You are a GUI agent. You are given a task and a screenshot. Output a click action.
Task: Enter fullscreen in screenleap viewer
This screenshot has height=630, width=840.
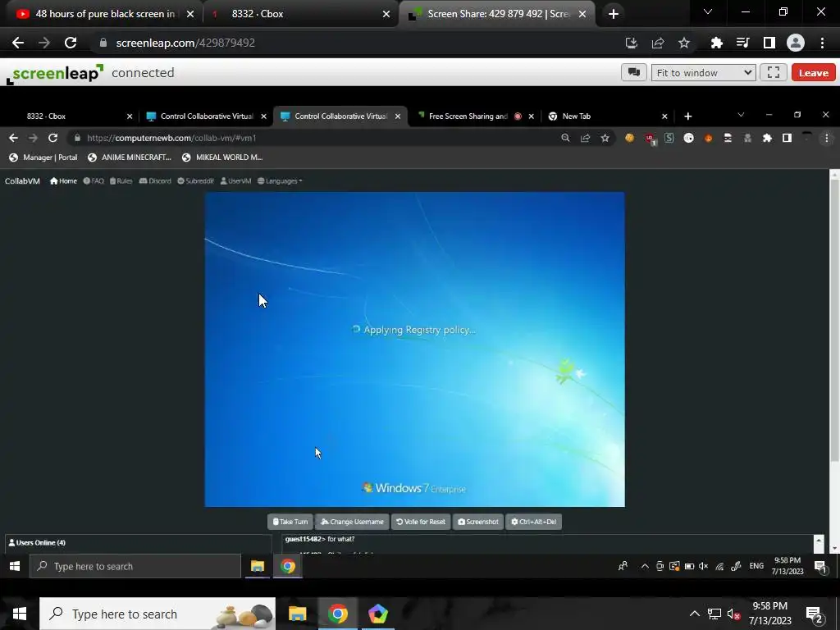tap(773, 72)
